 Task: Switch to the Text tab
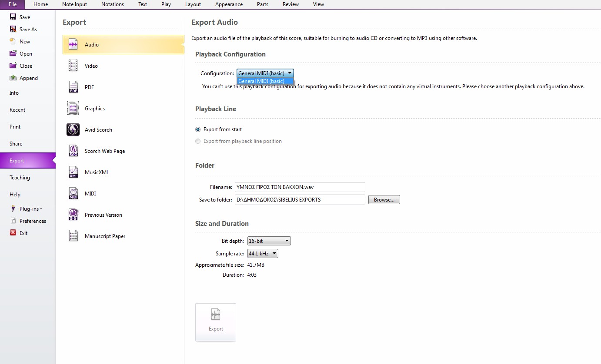[x=143, y=4]
